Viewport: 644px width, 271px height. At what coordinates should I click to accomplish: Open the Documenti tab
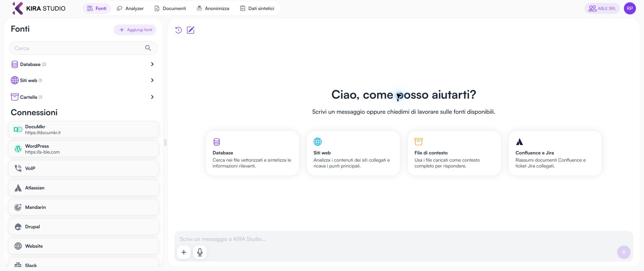coord(170,8)
